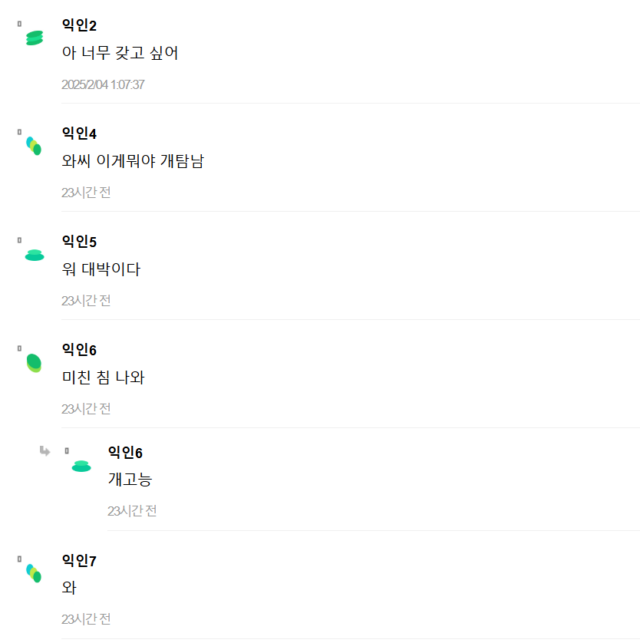Click the "23시간 전" time under the "개고능" reply
The width and height of the screenshot is (640, 643).
pyautogui.click(x=132, y=511)
